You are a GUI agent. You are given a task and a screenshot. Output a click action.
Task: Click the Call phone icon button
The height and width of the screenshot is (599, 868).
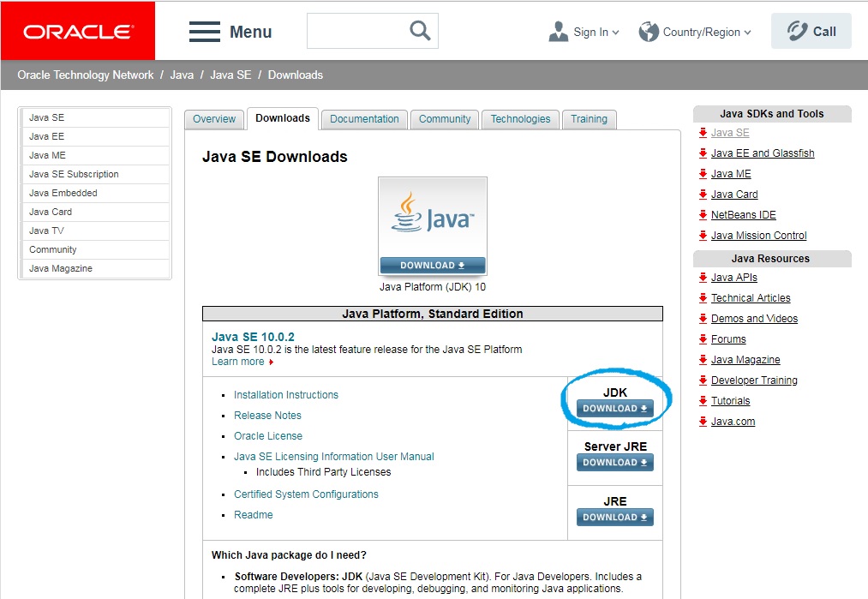[x=811, y=31]
